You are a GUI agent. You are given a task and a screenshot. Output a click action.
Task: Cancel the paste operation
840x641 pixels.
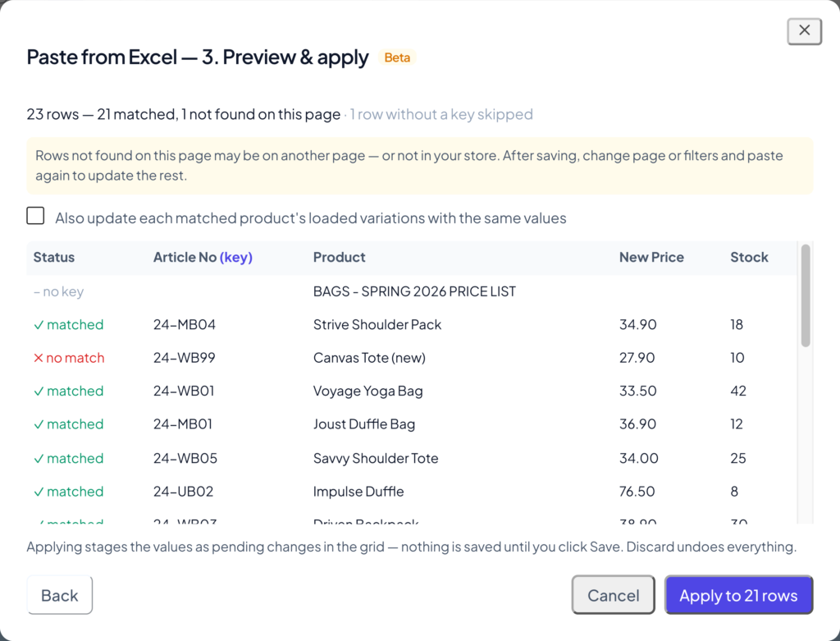613,595
